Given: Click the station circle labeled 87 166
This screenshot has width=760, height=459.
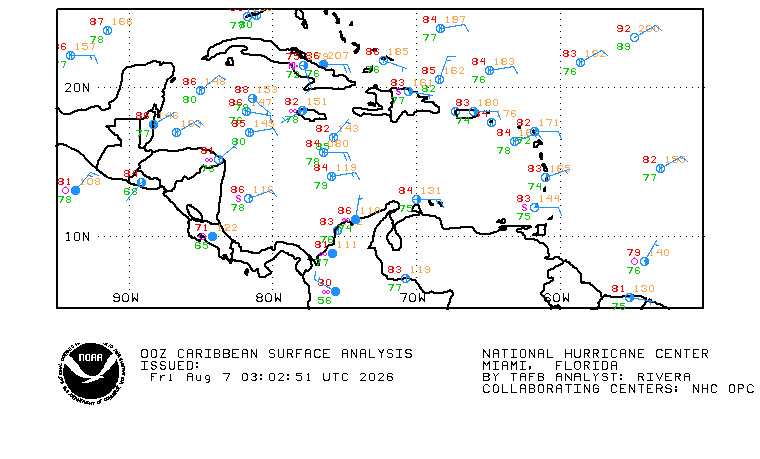Looking at the screenshot, I should click(x=108, y=31).
